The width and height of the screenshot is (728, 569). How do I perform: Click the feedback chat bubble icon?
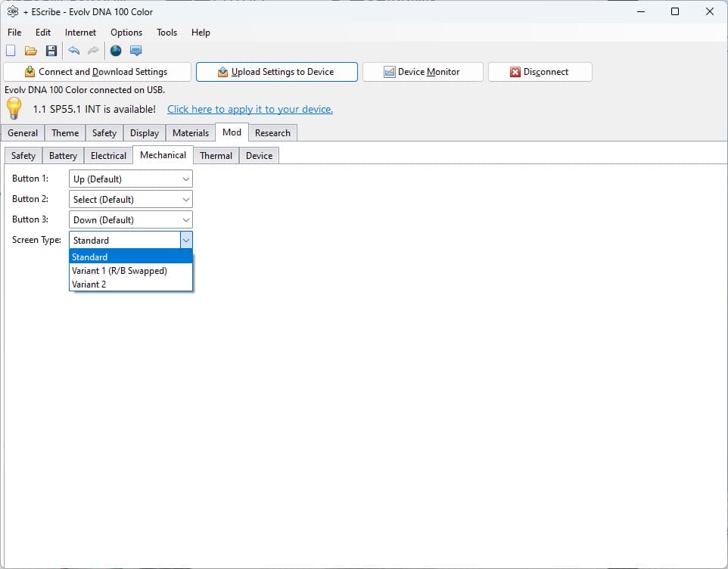pos(136,51)
